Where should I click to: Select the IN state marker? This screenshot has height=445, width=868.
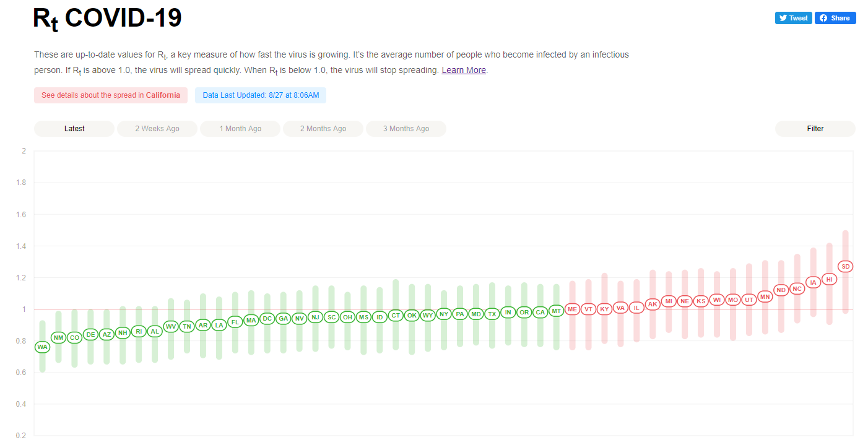tap(508, 312)
